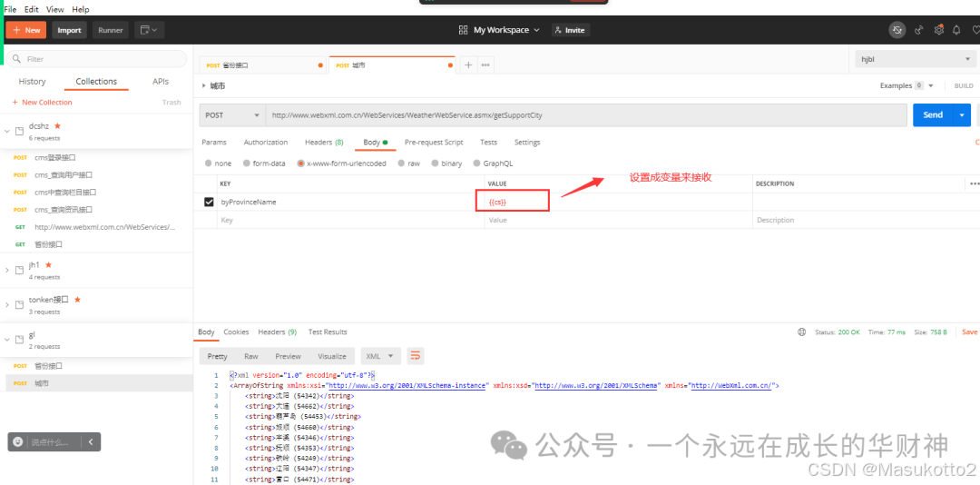This screenshot has height=485, width=980.
Task: Open the cms中查询栏目接口 request
Action: pos(65,193)
